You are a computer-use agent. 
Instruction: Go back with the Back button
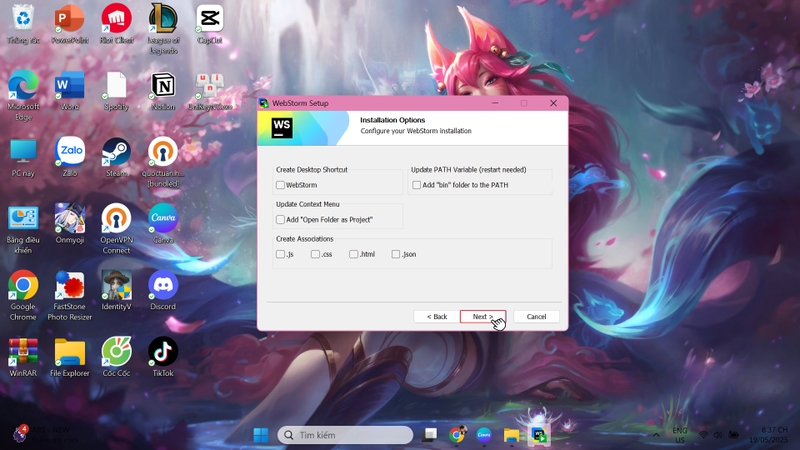437,316
